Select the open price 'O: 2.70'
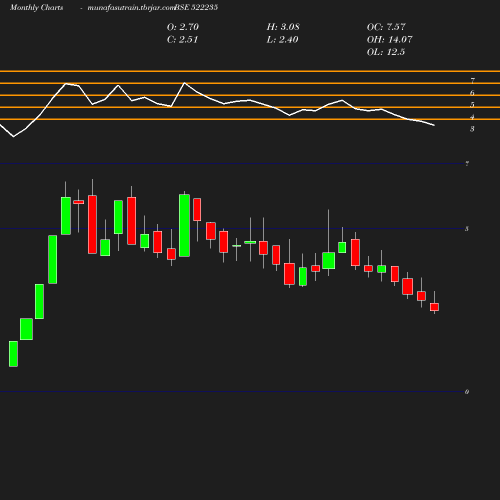The image size is (500, 500). tap(183, 27)
